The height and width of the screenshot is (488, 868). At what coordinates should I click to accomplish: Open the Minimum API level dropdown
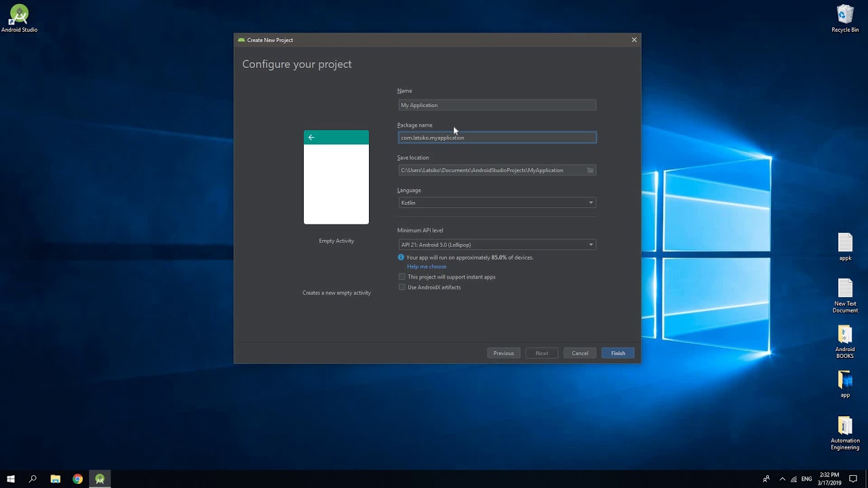[x=497, y=245]
